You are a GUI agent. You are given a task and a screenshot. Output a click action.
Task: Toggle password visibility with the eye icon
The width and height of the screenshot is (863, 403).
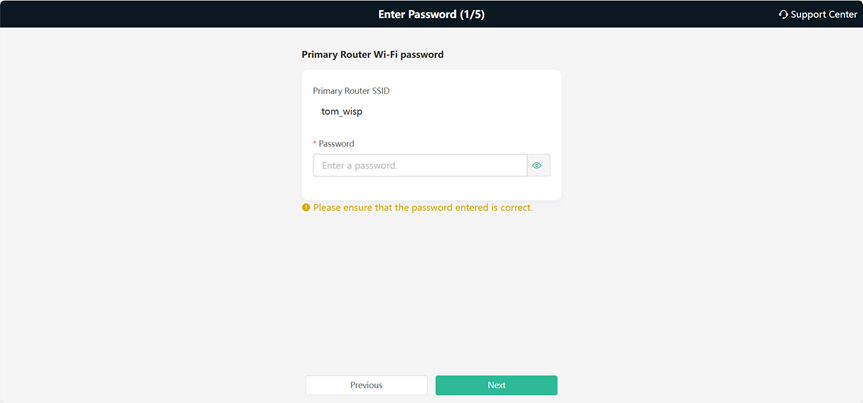tap(538, 165)
